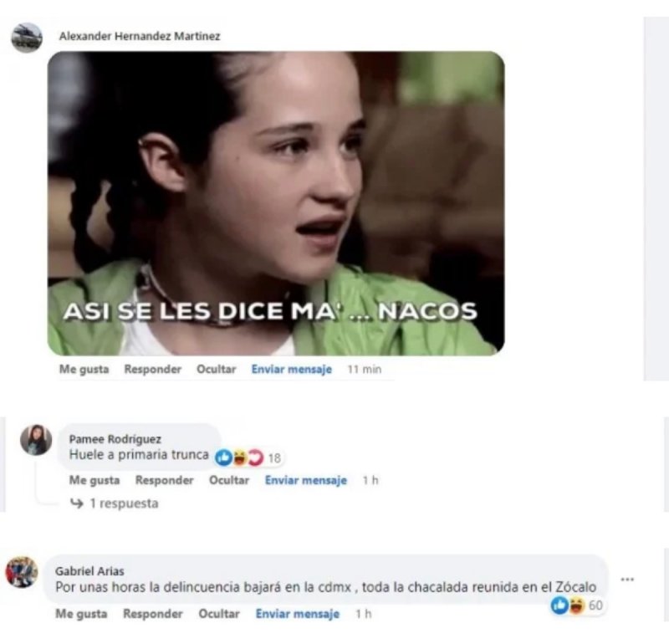Like Alexander's comment with Me gusta
This screenshot has width=669, height=644.
84,369
